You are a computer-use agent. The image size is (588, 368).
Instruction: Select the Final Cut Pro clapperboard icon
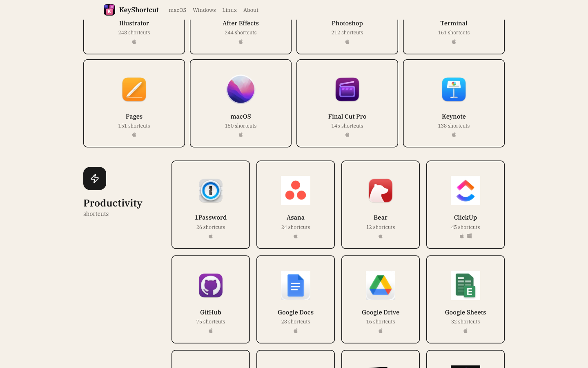coord(347,90)
